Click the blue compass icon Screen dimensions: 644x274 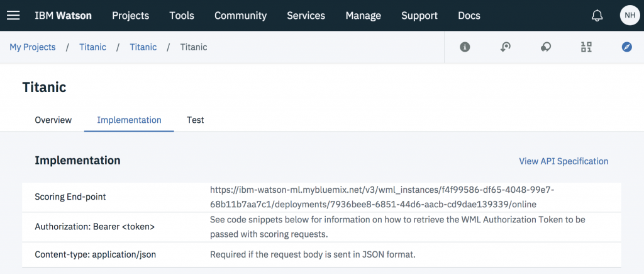(x=626, y=47)
